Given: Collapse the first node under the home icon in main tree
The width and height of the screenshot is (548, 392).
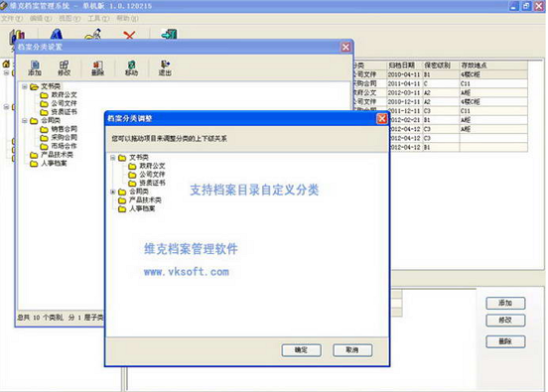Looking at the screenshot, I should [x=6, y=72].
